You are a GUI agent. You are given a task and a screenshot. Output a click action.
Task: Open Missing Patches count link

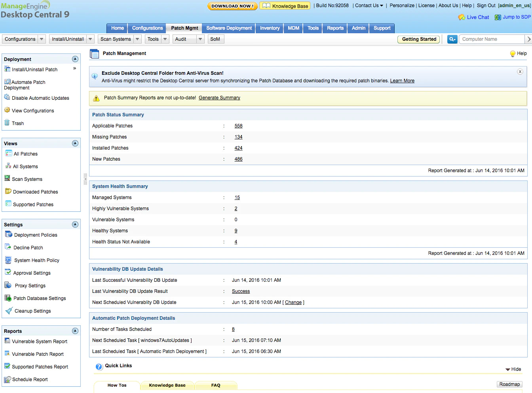coord(238,137)
